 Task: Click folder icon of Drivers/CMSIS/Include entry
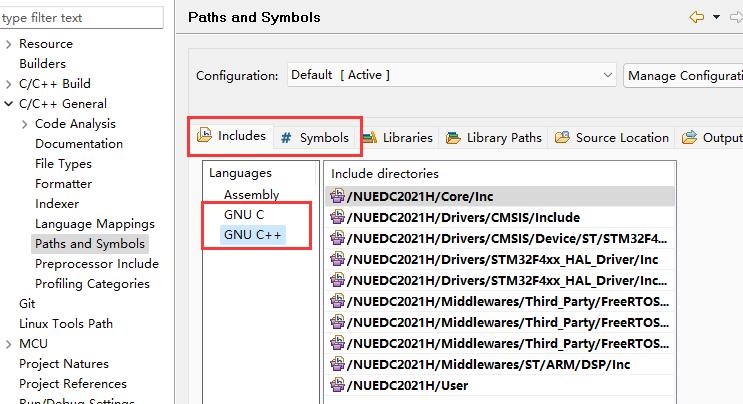337,217
